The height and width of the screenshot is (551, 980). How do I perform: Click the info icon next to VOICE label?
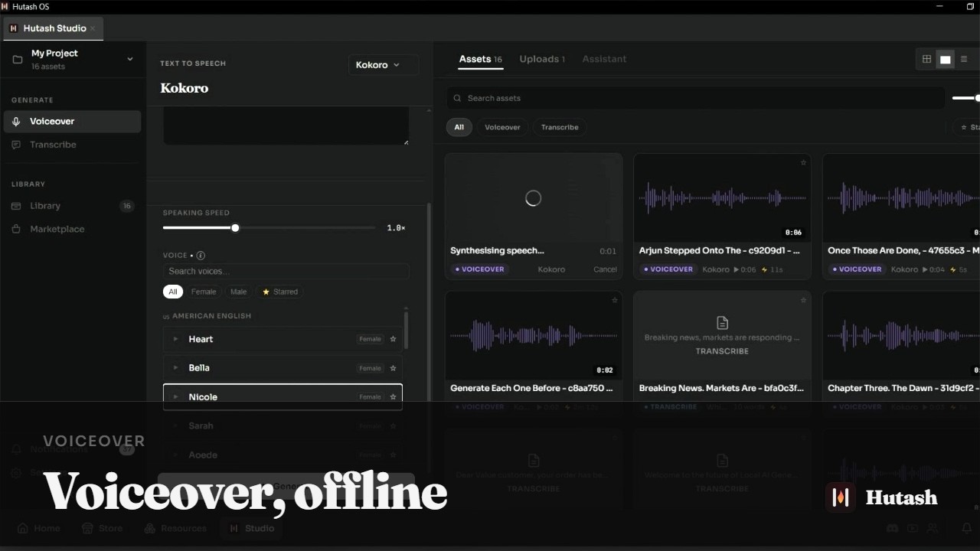(x=201, y=256)
